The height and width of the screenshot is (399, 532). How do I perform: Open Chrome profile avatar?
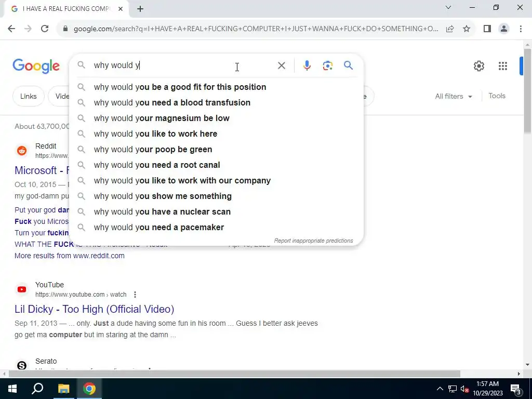pyautogui.click(x=504, y=29)
